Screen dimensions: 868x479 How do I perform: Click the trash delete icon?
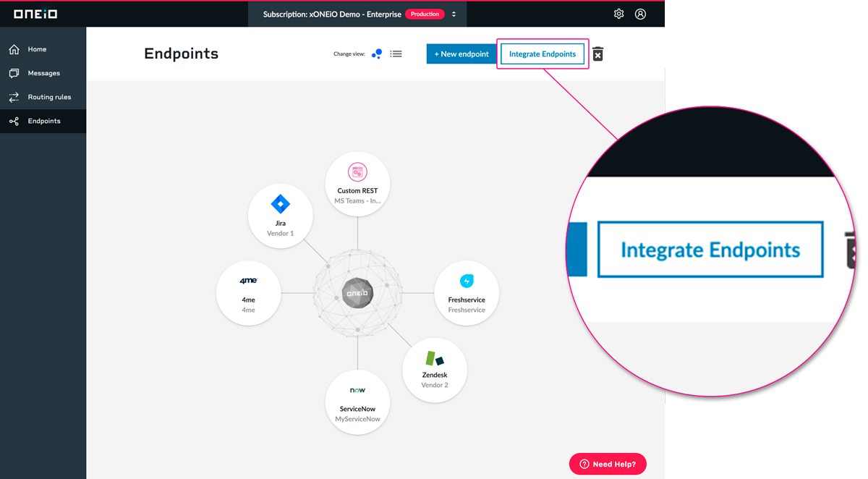(597, 54)
